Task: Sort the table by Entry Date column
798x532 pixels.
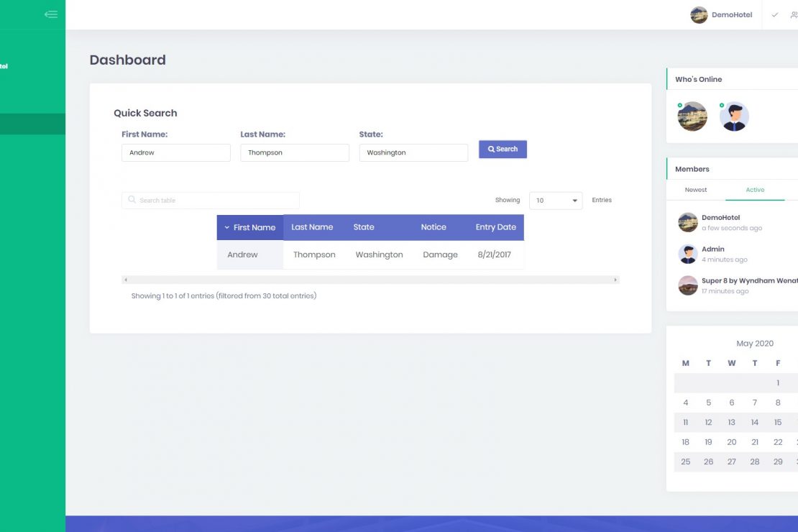Action: point(495,227)
